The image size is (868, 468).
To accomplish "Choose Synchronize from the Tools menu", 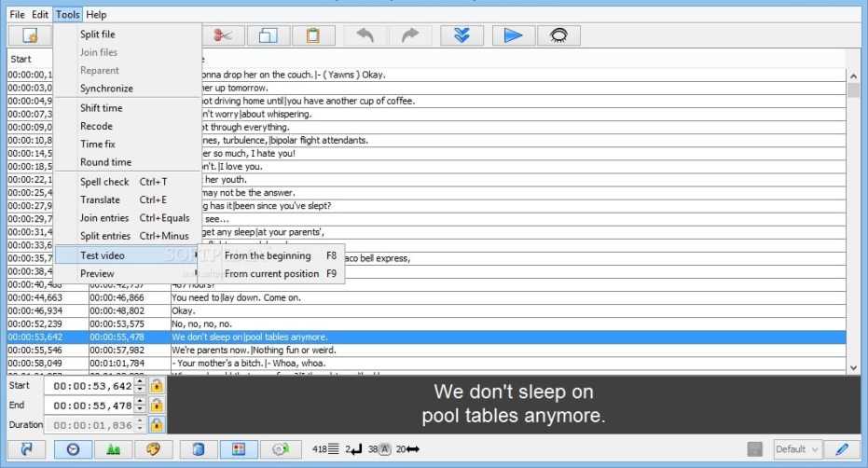I will point(106,89).
